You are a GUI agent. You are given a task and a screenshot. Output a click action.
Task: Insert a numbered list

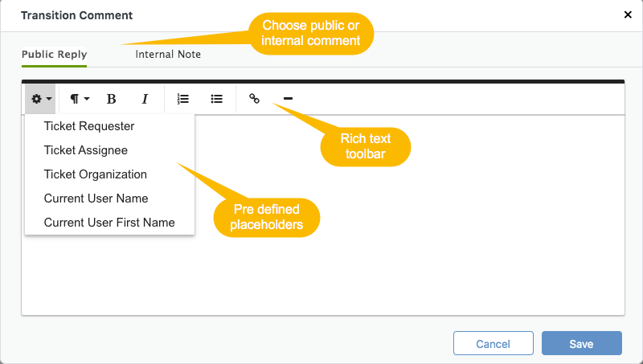tap(183, 99)
